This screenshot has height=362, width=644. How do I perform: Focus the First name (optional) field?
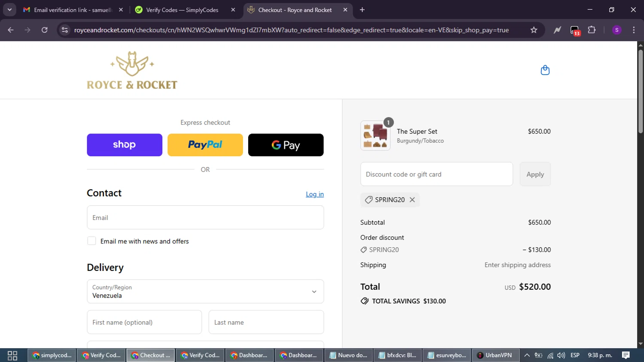click(x=144, y=322)
